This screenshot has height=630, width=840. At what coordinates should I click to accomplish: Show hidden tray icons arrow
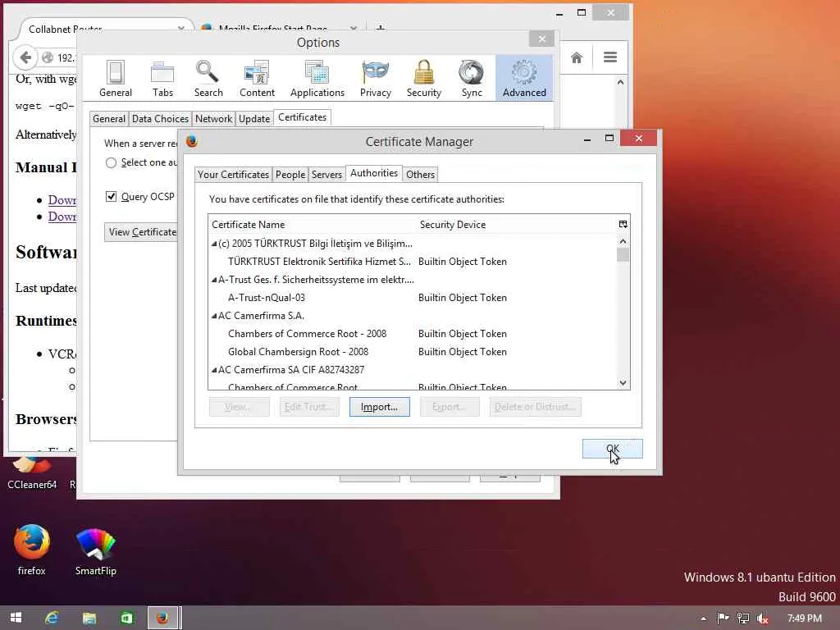(x=703, y=619)
